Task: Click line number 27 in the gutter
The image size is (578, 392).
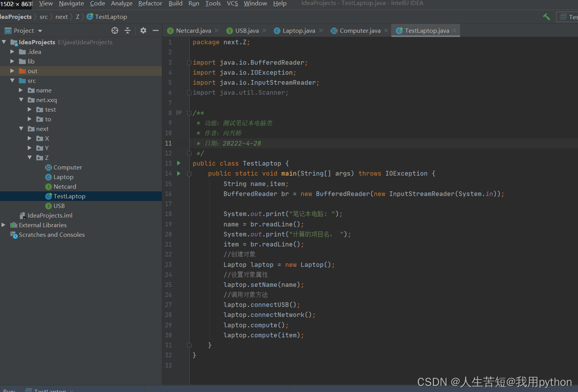Action: [x=168, y=305]
